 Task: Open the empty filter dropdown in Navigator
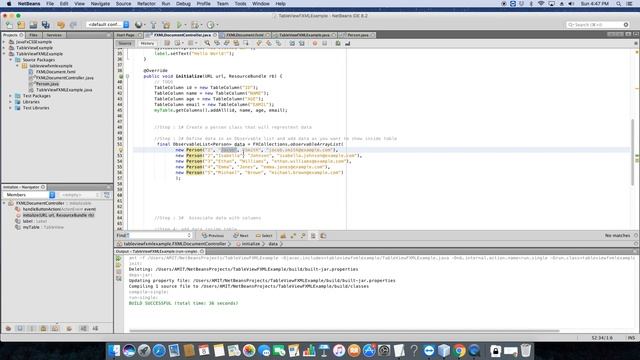[80, 195]
